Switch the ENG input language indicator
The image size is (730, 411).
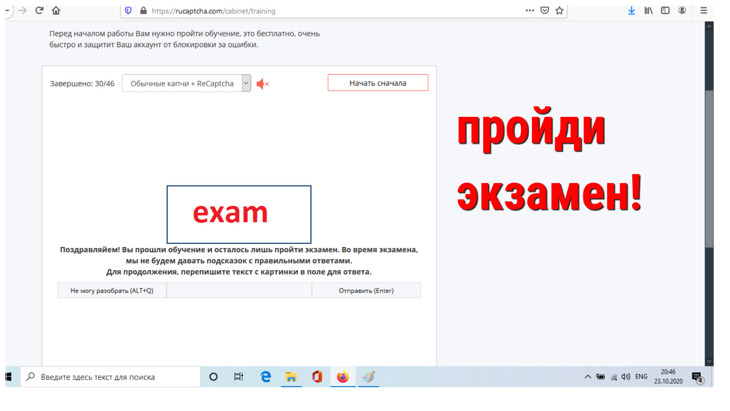pos(641,377)
